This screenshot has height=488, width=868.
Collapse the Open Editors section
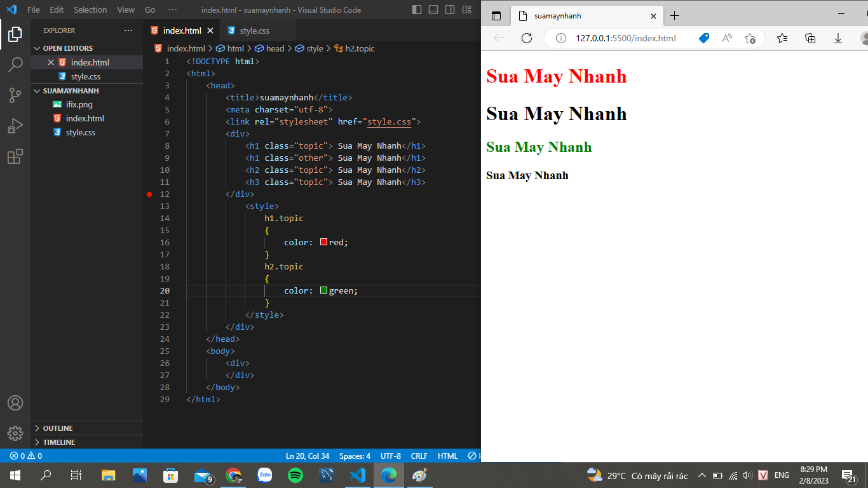tap(86, 48)
